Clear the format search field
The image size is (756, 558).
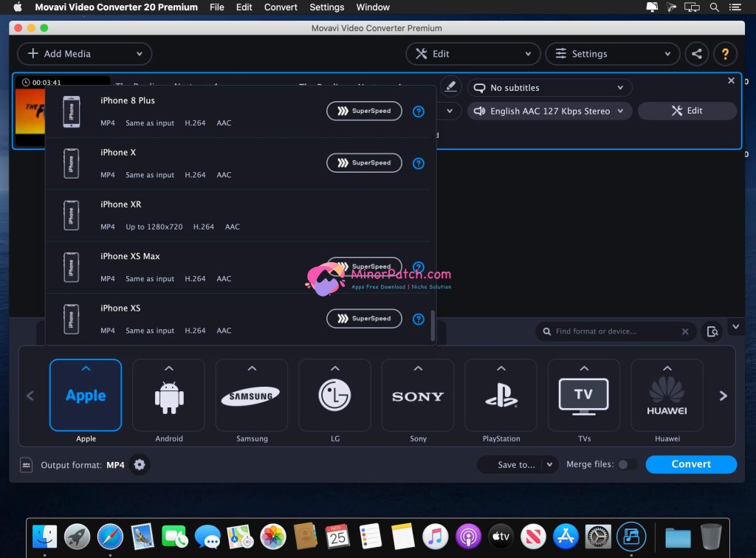[x=685, y=331]
